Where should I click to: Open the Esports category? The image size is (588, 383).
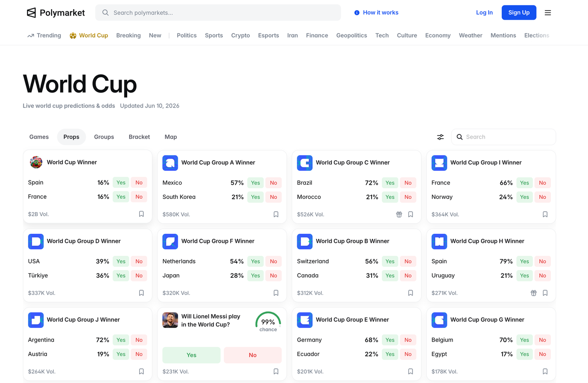click(x=269, y=35)
